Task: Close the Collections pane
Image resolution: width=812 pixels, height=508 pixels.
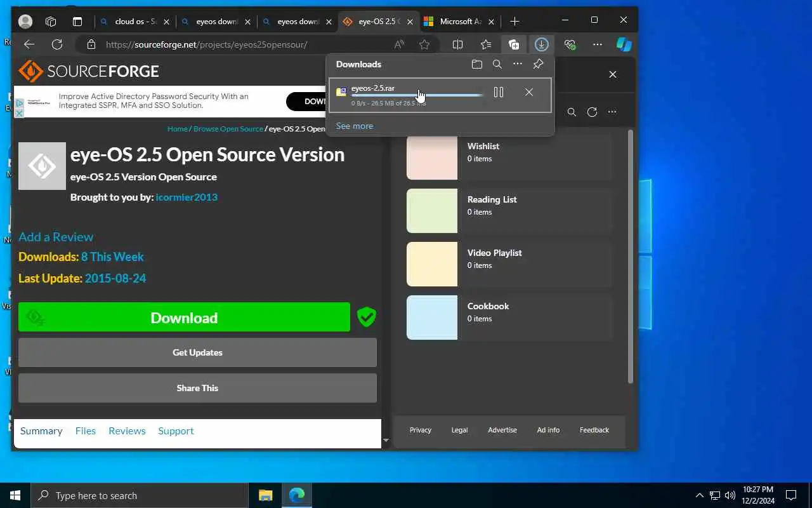Action: coord(613,74)
